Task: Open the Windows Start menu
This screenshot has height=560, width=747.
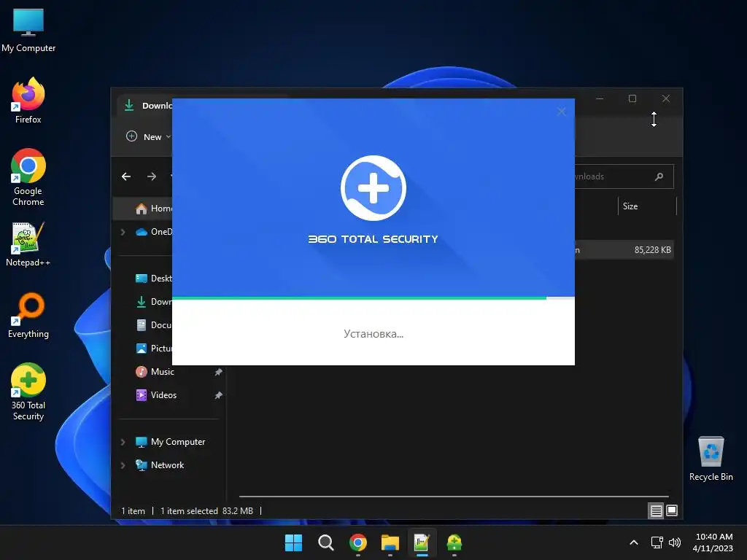Action: (293, 542)
